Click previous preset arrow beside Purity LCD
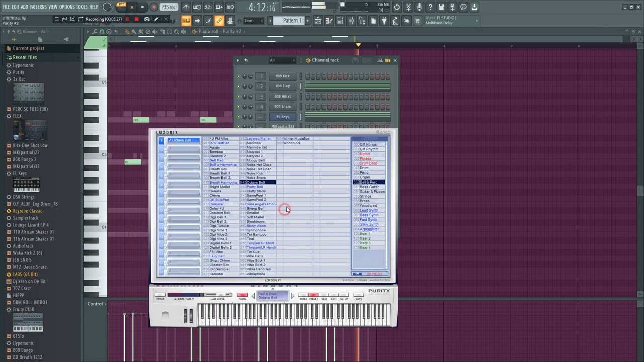Viewport: 644px width, 362px height. 254,296
